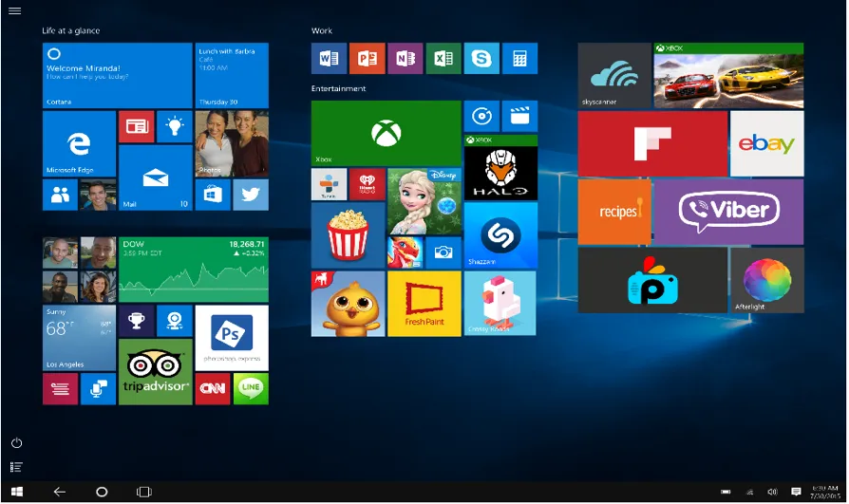
Task: Open the red reading list tile
Action: 60,389
